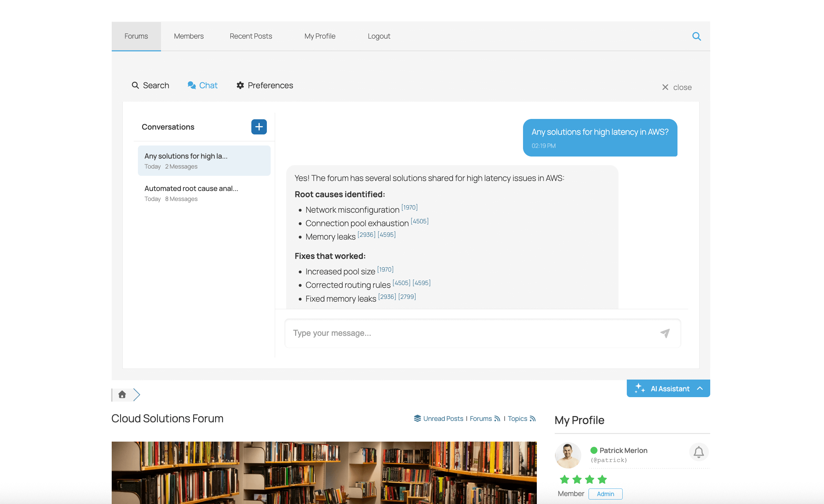This screenshot has height=504, width=824.
Task: Open the search with the magnifier icon
Action: point(696,36)
